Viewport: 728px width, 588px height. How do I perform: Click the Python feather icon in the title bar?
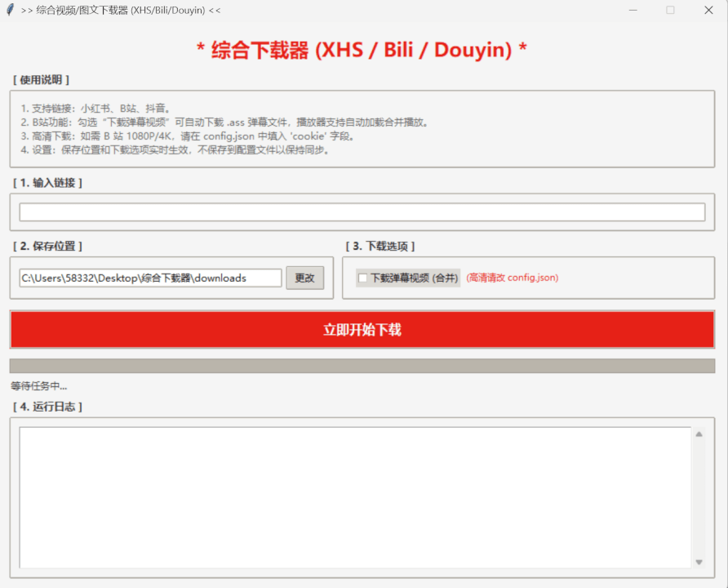9,11
